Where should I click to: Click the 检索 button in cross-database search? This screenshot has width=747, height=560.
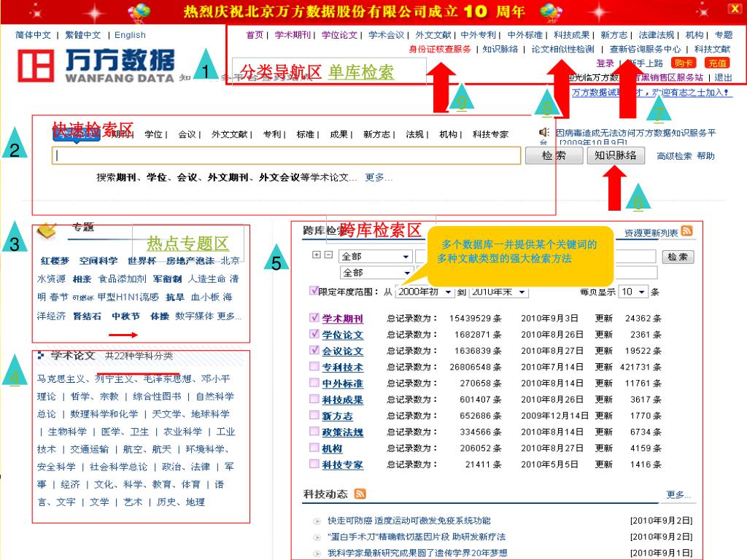[678, 257]
